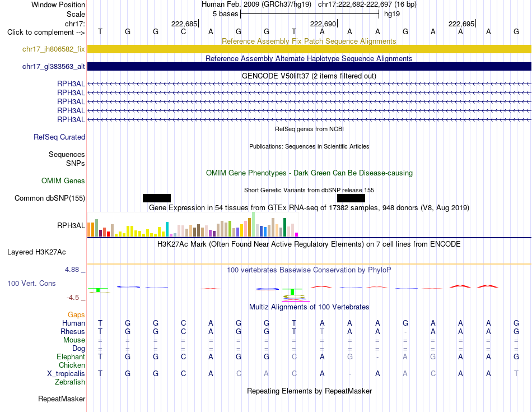532x412 pixels.
Task: Open 'RefSeq genes from NCBI' track title
Action: click(309, 129)
